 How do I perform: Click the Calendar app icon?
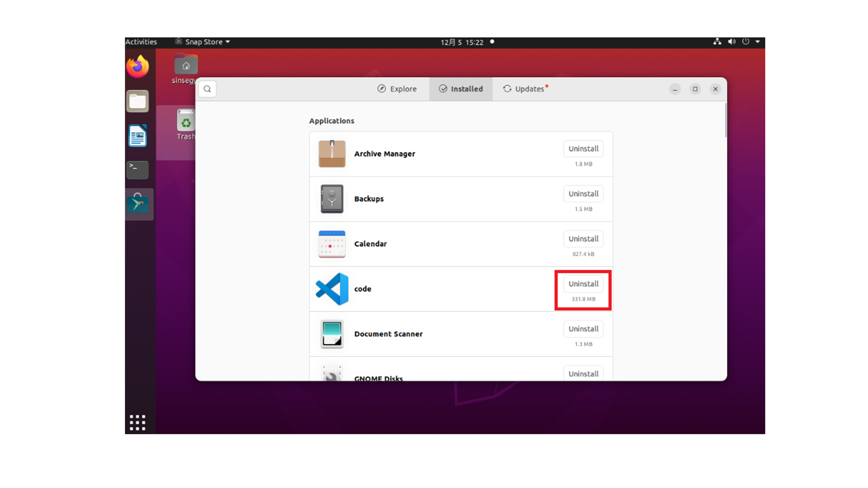[x=332, y=244]
